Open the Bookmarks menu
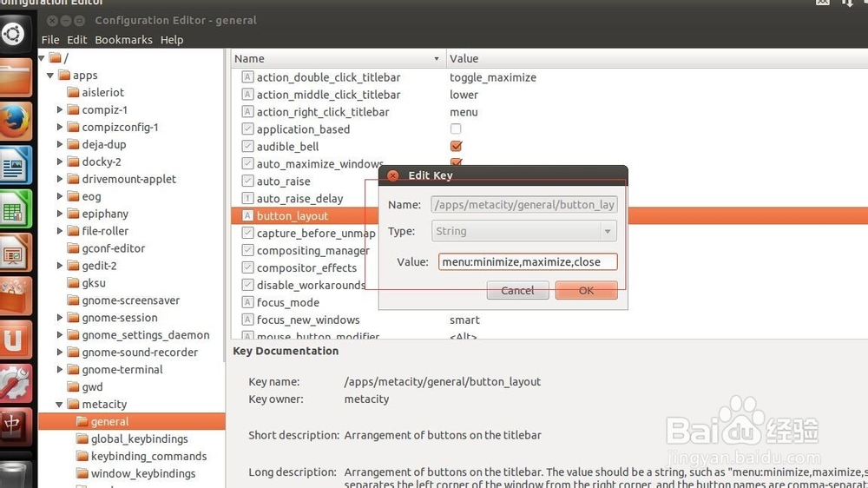Viewport: 868px width, 488px height. coord(123,40)
